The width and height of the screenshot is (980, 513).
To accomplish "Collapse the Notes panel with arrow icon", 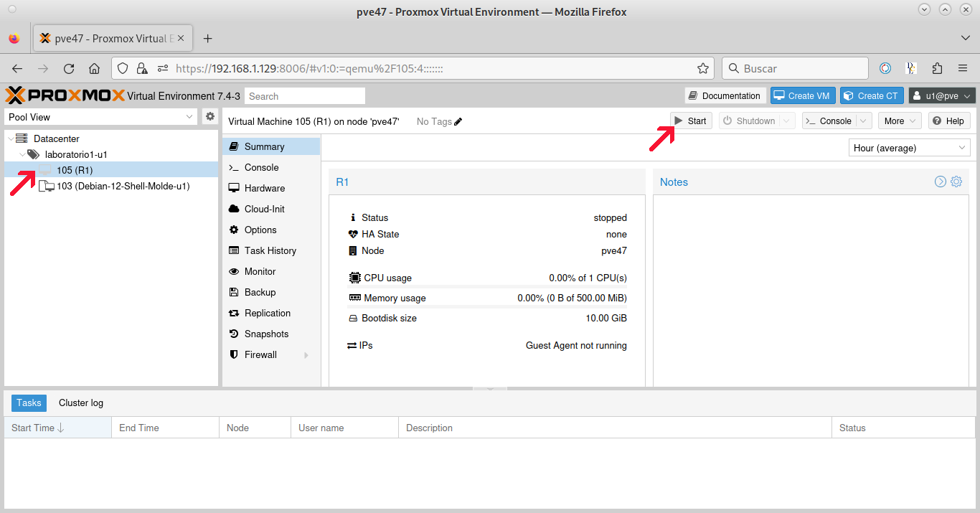I will pyautogui.click(x=941, y=182).
